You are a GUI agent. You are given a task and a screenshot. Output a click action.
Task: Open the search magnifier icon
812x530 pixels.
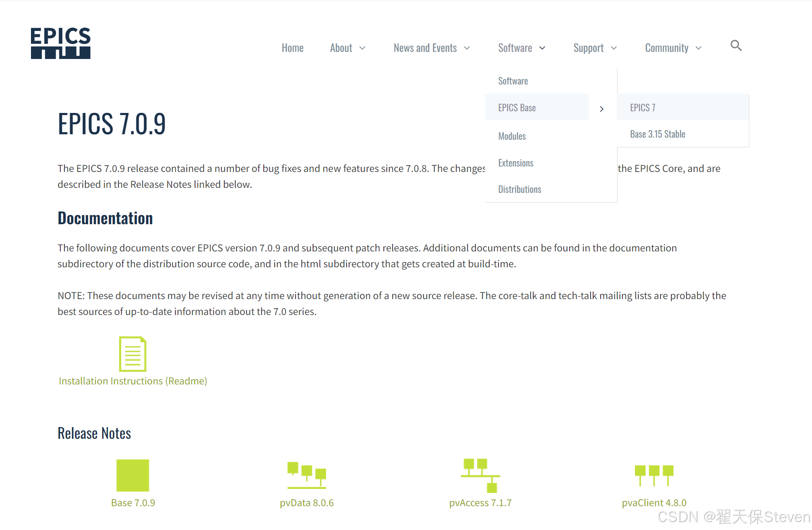(736, 46)
